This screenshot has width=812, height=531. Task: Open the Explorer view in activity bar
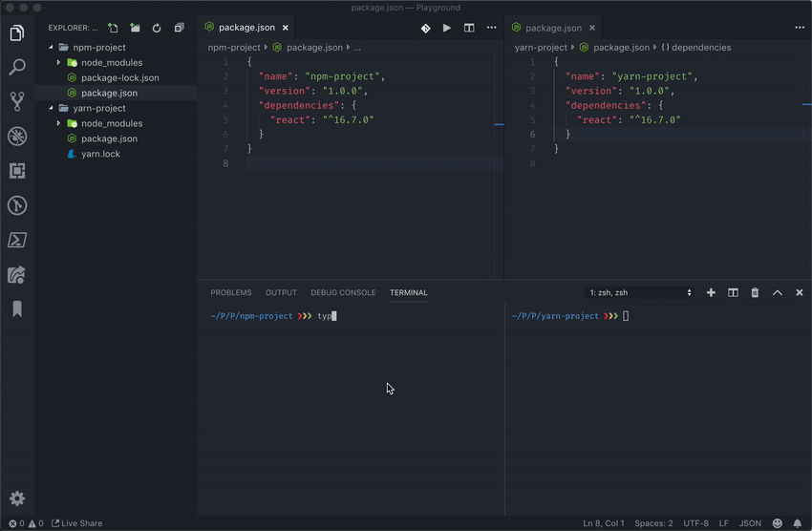(x=17, y=33)
